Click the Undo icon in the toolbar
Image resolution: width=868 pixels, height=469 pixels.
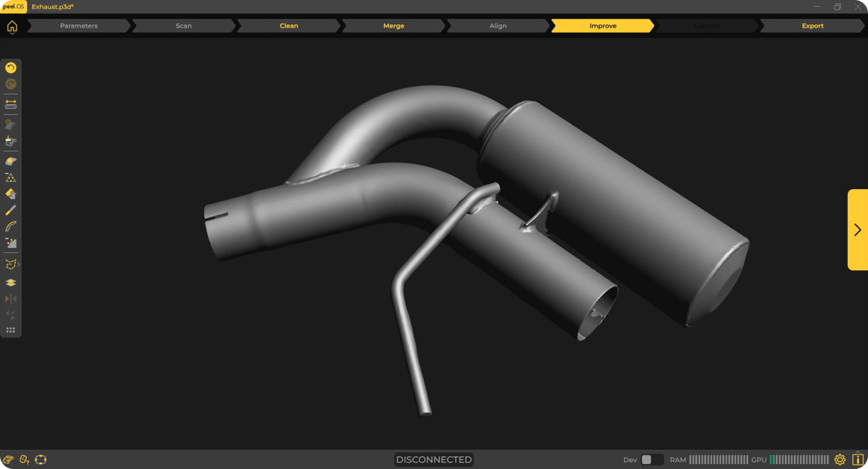tap(10, 68)
